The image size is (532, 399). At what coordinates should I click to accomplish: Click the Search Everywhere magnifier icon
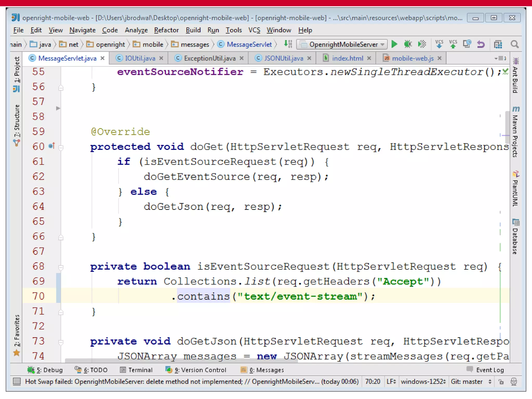coord(514,44)
